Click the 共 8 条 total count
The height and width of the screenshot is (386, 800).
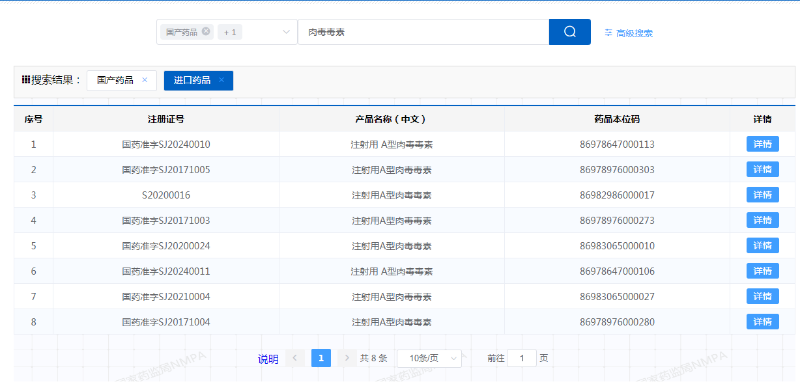pyautogui.click(x=373, y=358)
